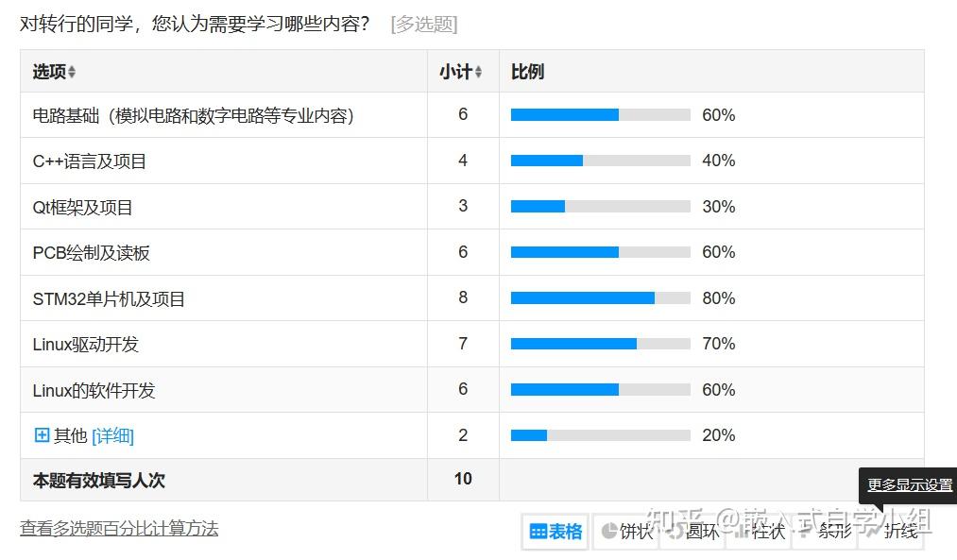The width and height of the screenshot is (957, 560).
Task: Expand the 其他 row plus icon
Action: click(x=42, y=435)
